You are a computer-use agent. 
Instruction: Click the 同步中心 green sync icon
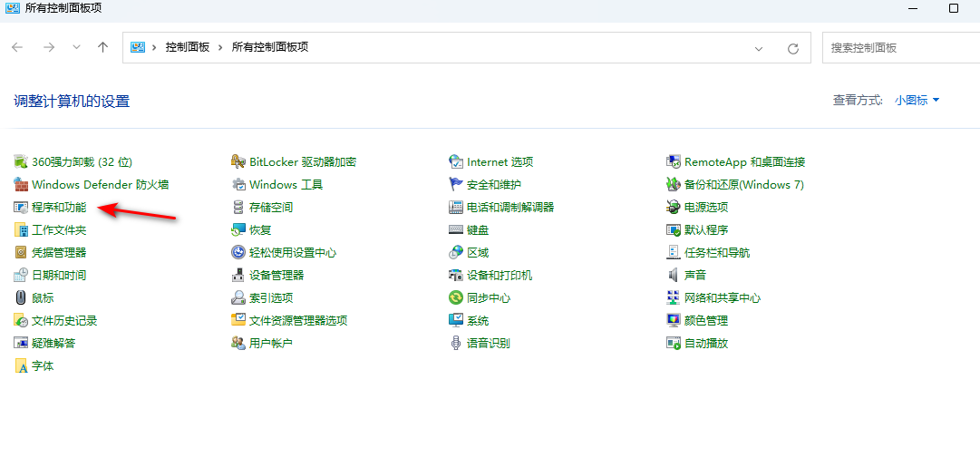(456, 297)
